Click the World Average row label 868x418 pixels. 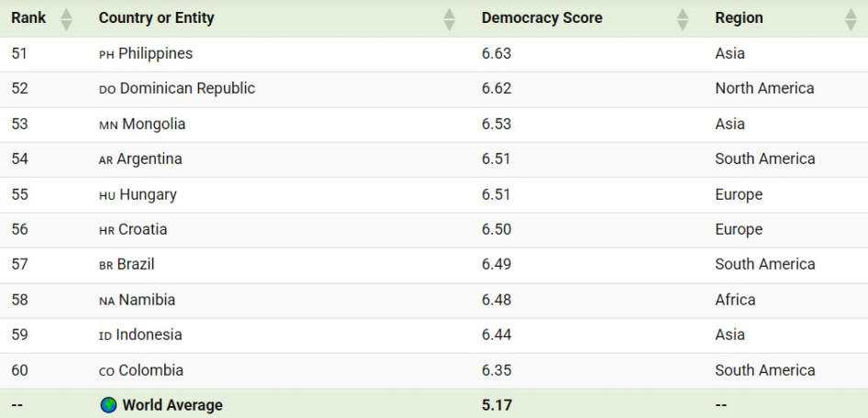click(x=172, y=405)
